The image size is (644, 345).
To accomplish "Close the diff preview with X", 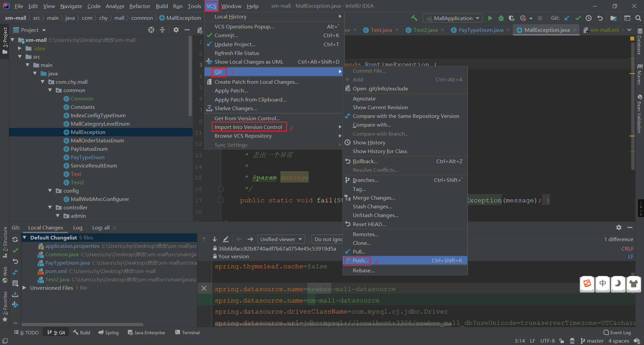I will 204,288.
